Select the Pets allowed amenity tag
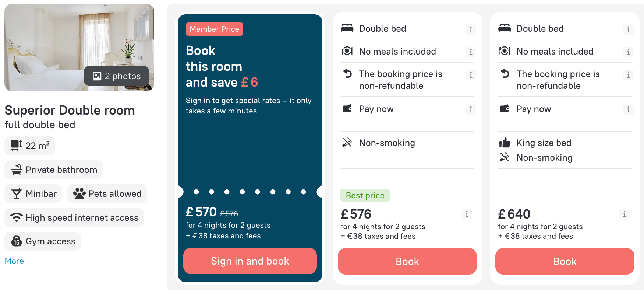Screen dimensions: 644x290 107,193
